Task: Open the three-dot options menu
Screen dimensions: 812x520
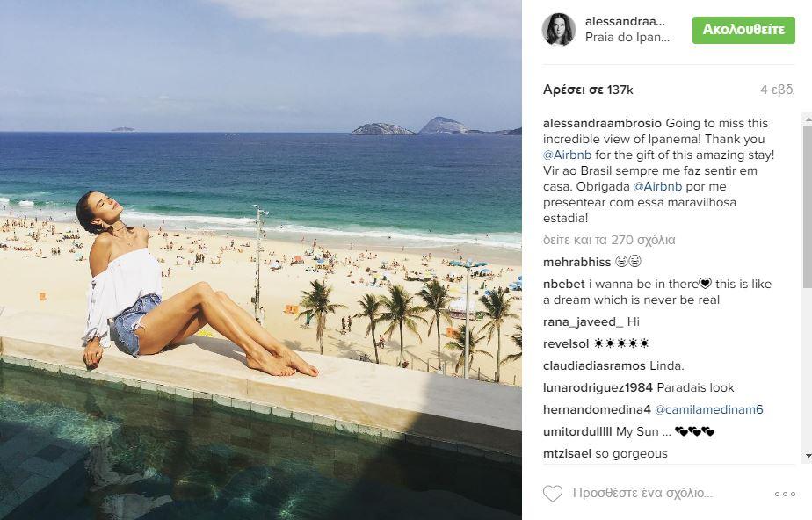Action: (x=785, y=495)
